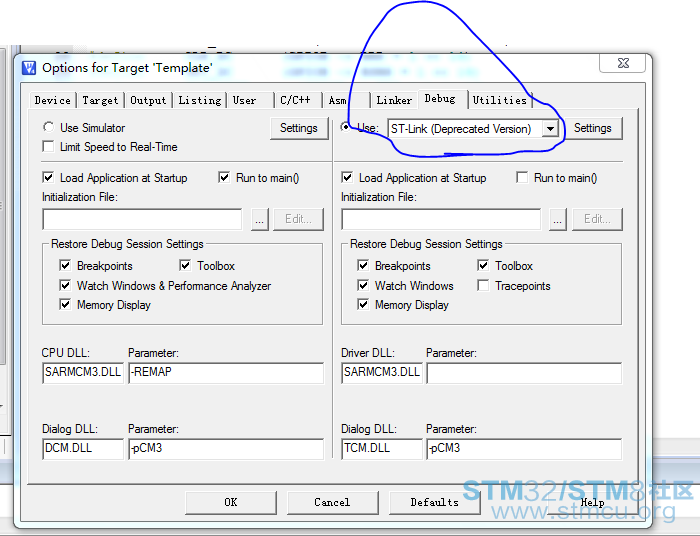Click Dialog DLL field TCM.DLL
Screen dimensions: 700x536
pyautogui.click(x=382, y=449)
